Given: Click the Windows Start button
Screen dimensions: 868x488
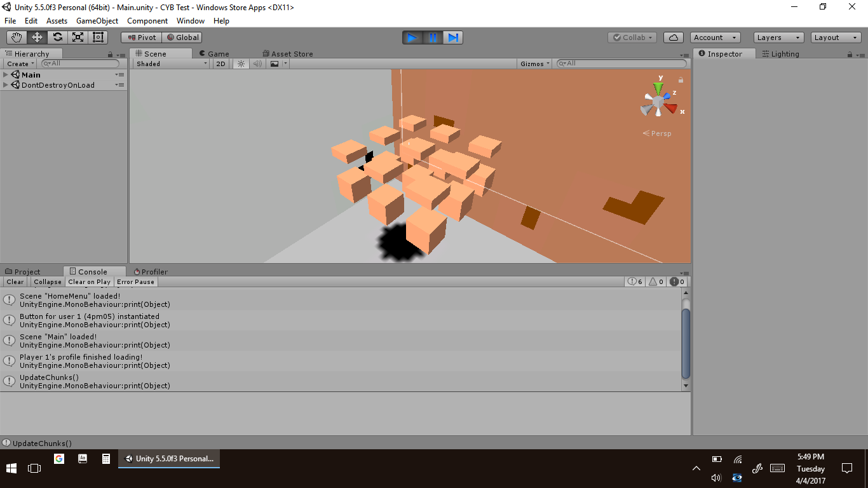Looking at the screenshot, I should [x=11, y=468].
